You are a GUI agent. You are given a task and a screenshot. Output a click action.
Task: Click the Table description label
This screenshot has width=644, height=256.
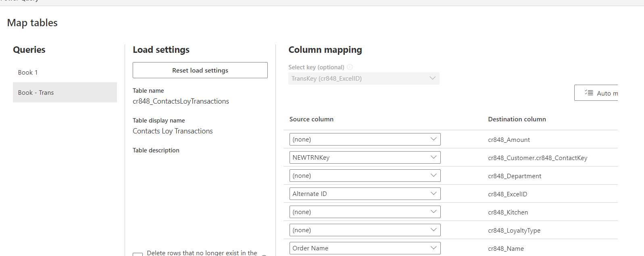tap(156, 150)
